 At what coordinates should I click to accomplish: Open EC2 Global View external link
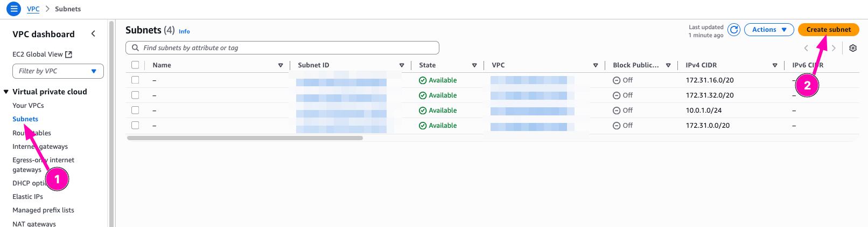tap(42, 54)
